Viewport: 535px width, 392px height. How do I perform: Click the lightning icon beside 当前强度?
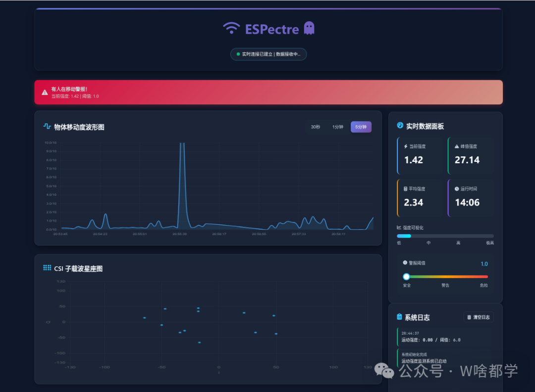[406, 146]
